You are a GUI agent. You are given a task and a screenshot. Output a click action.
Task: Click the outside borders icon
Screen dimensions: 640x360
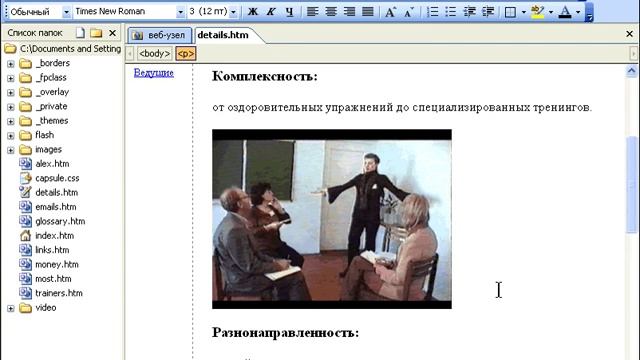coord(510,12)
